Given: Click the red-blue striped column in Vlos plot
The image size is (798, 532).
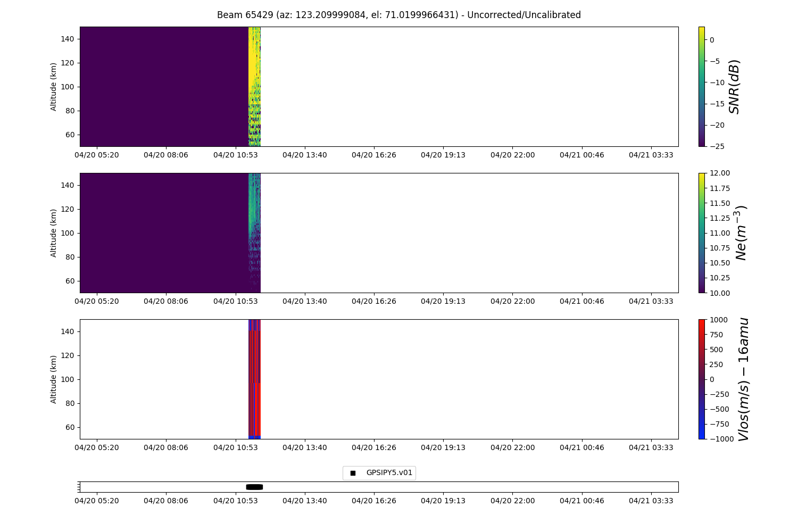Looking at the screenshot, I should tap(254, 379).
